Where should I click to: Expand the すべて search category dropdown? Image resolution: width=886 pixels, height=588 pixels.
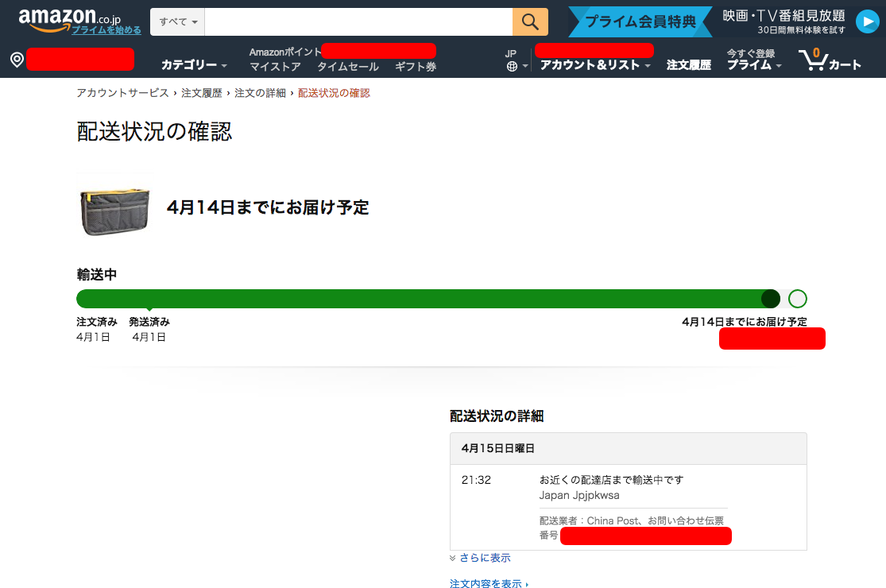tap(176, 21)
